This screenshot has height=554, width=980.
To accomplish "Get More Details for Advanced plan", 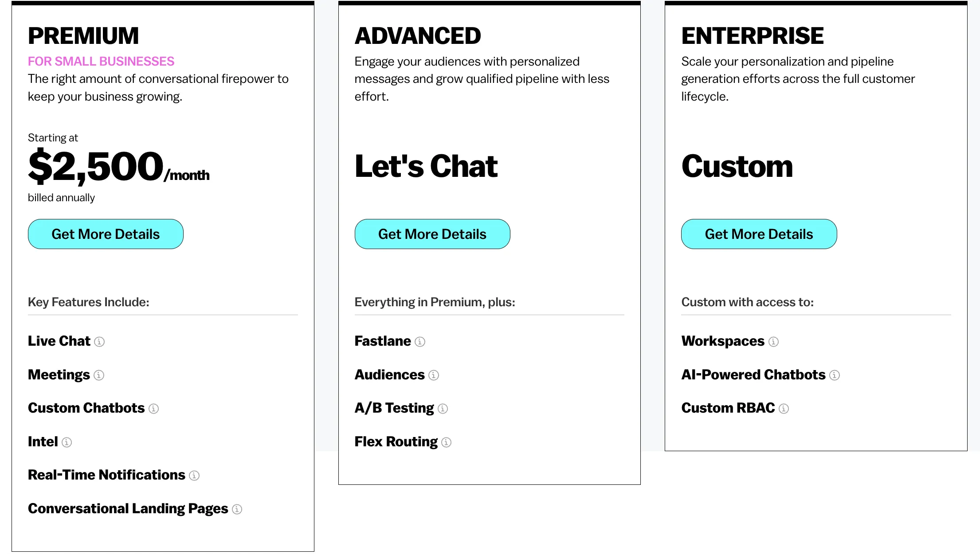I will click(x=432, y=234).
